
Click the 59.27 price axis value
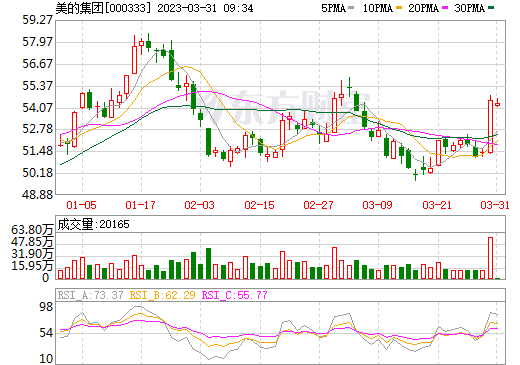[x=38, y=20]
